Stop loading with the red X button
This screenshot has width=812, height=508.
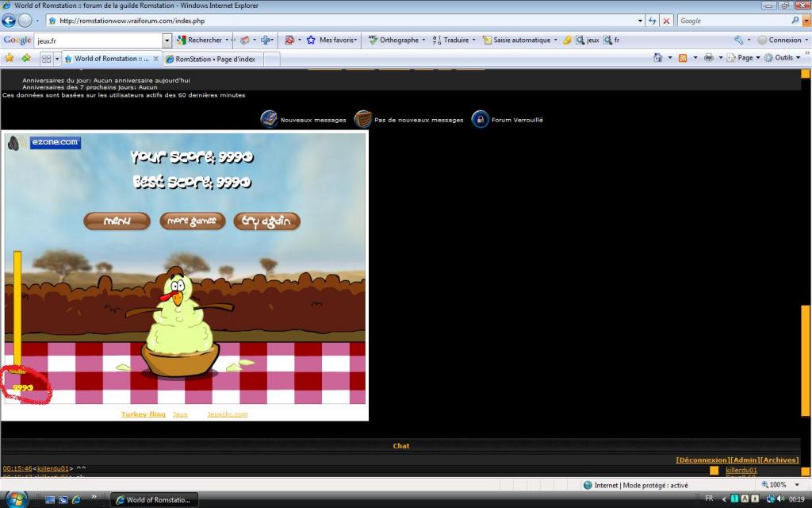point(666,21)
